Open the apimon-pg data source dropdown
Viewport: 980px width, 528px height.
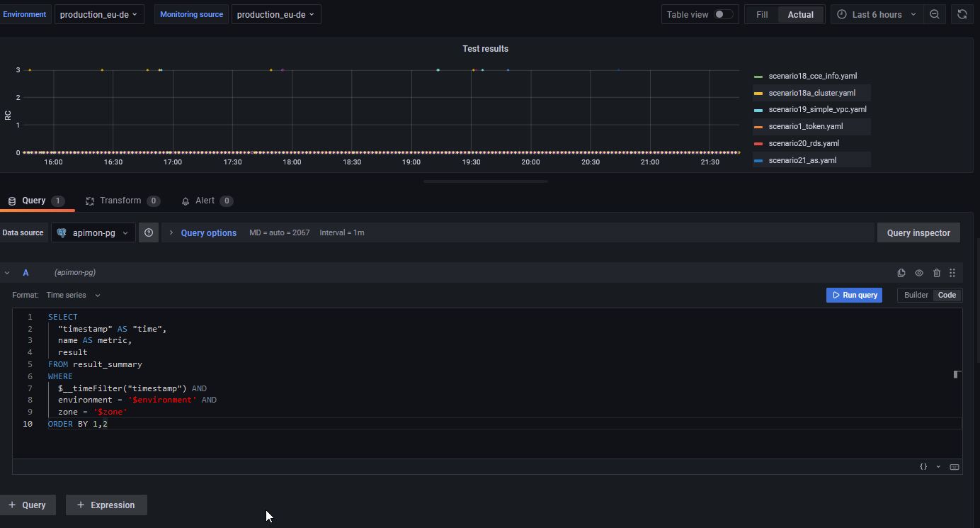coord(93,232)
